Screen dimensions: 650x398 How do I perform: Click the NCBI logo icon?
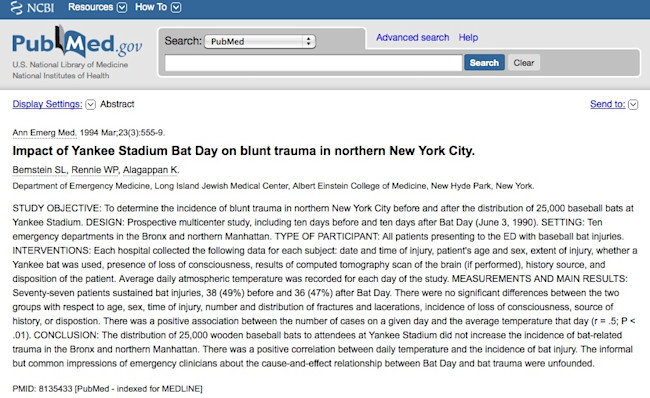pos(17,7)
